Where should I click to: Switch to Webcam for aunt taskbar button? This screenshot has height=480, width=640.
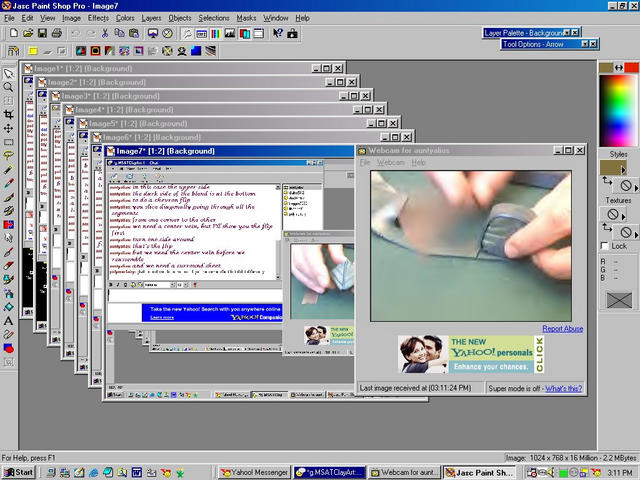pyautogui.click(x=404, y=473)
